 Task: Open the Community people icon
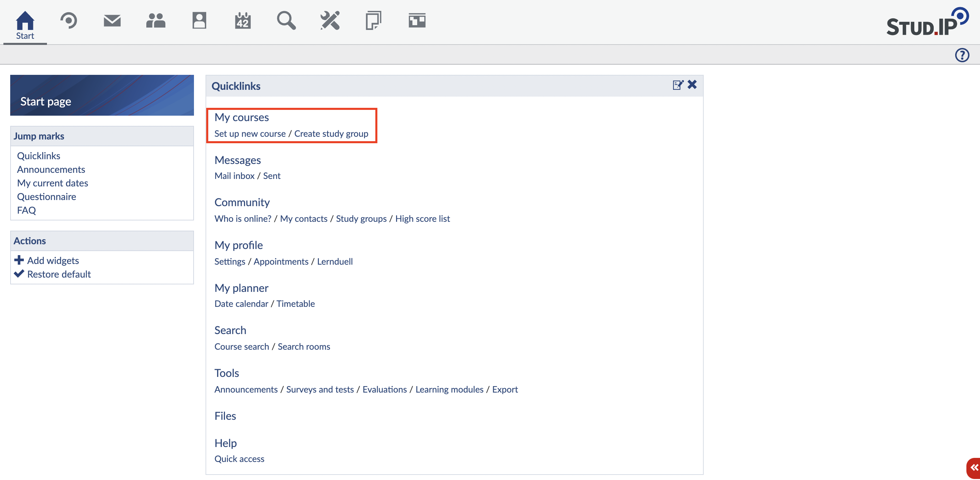pyautogui.click(x=156, y=20)
